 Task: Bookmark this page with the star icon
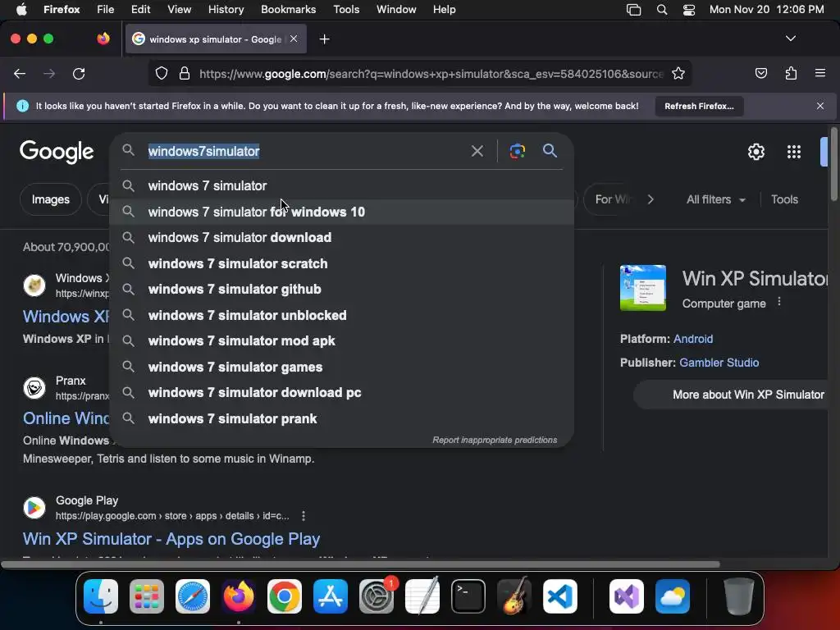(x=678, y=73)
